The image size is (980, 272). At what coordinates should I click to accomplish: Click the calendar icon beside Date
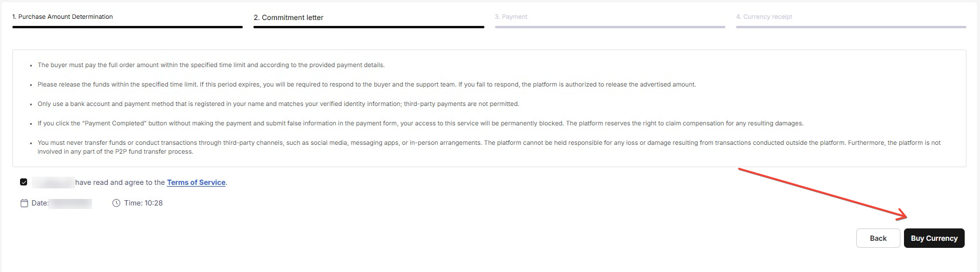click(24, 203)
